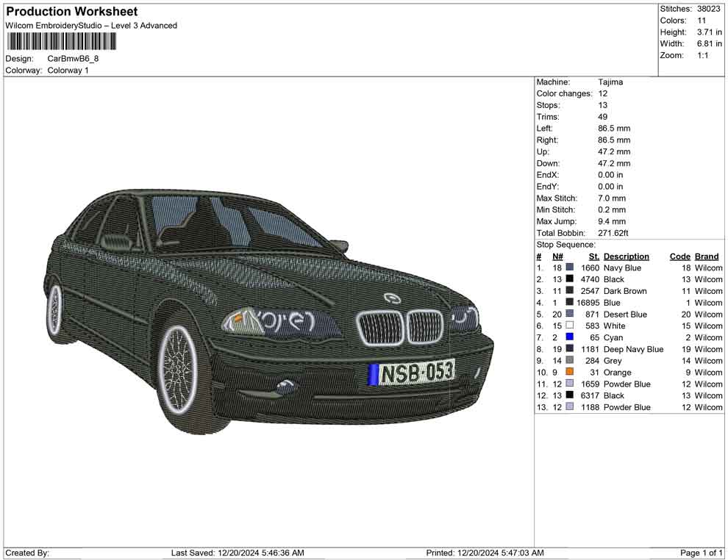The width and height of the screenshot is (728, 560).
Task: Click the Wilcom brand link in row 1
Action: click(x=707, y=268)
